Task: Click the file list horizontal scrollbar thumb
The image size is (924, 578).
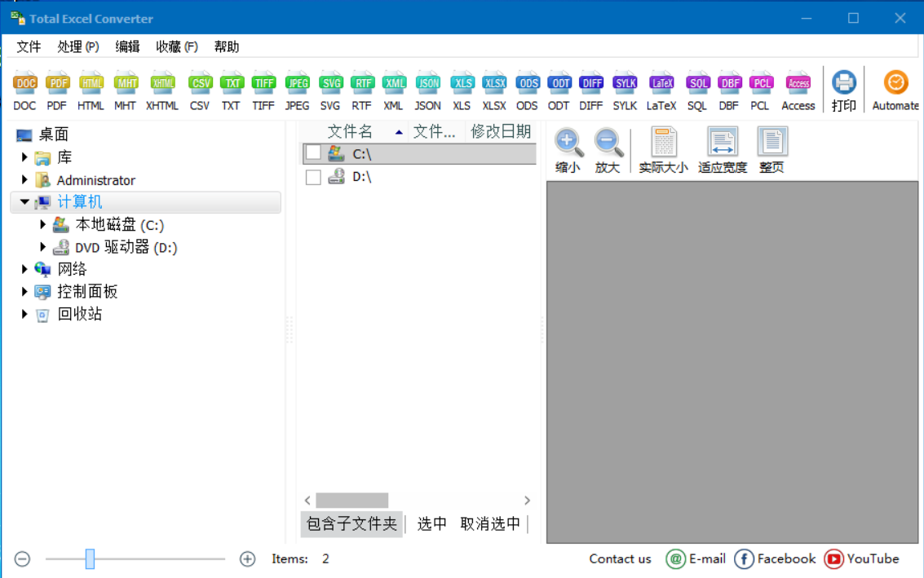Action: pyautogui.click(x=351, y=501)
